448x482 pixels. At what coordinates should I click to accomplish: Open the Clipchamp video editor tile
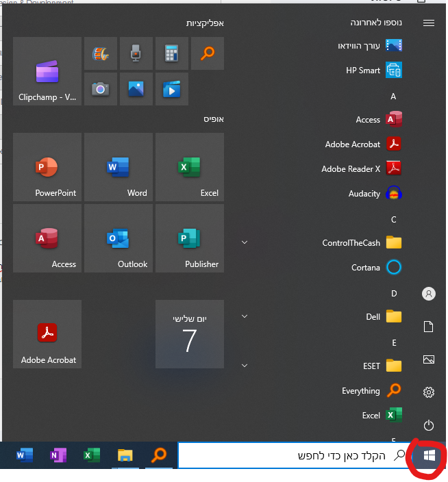click(47, 71)
